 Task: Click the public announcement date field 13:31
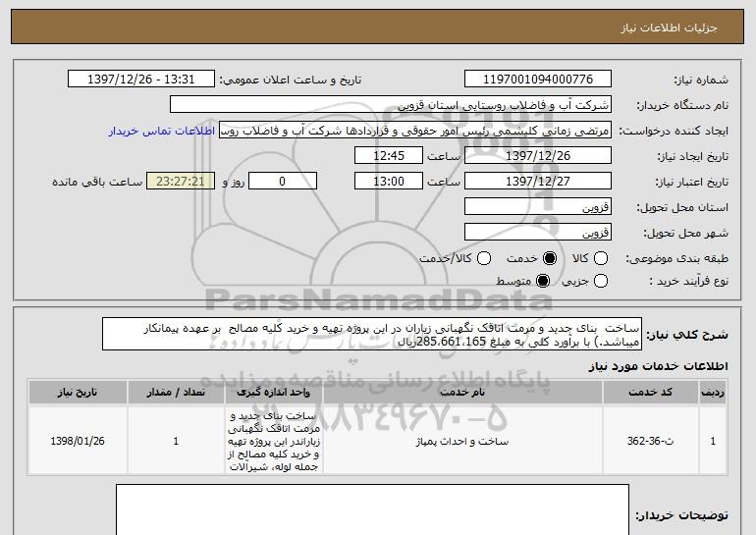coord(141,80)
